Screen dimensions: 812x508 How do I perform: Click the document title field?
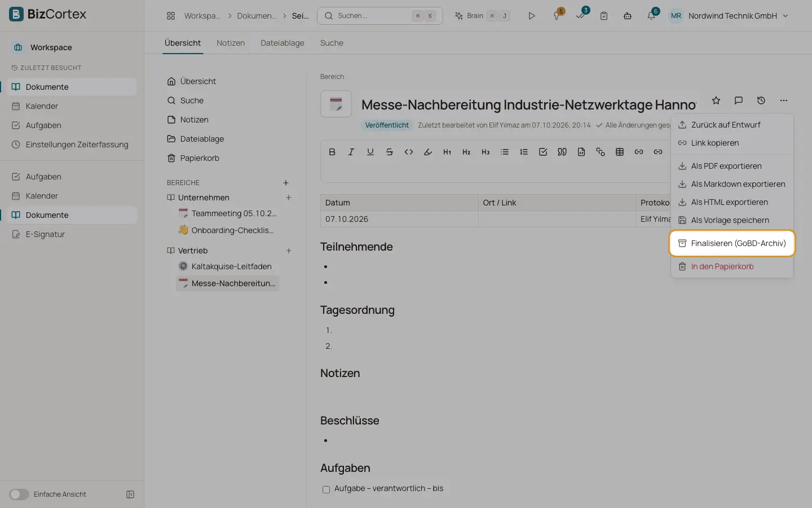[x=529, y=105]
